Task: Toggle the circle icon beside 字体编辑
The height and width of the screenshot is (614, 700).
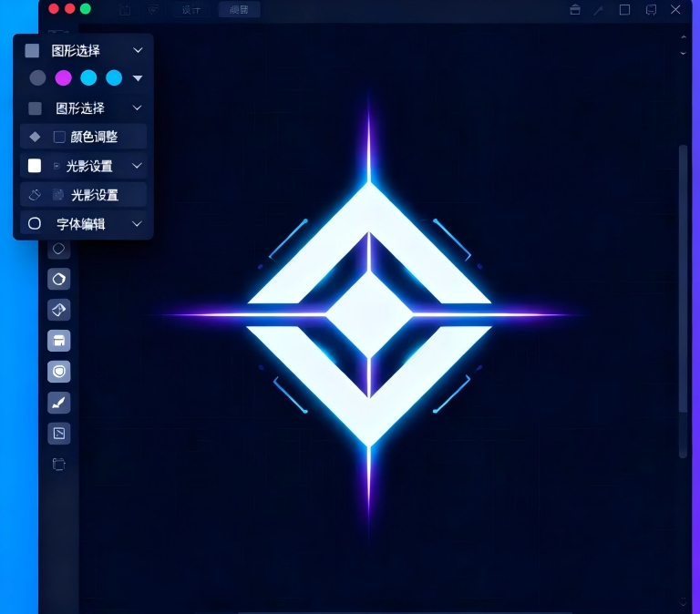Action: click(35, 223)
